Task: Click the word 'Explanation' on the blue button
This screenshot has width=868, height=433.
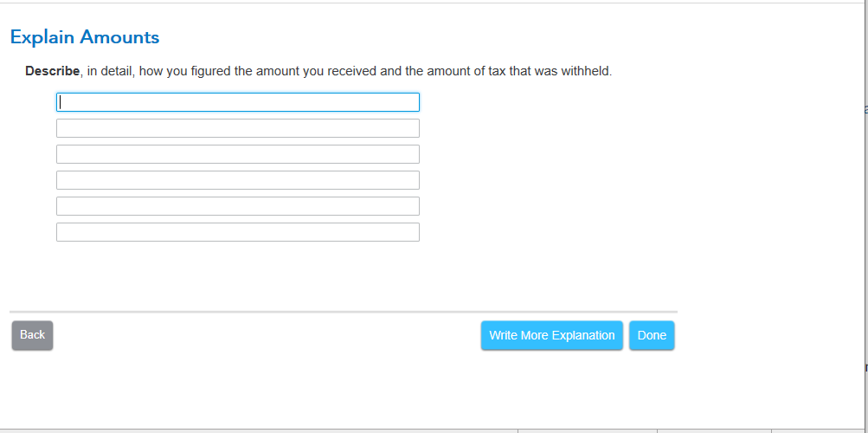Action: pyautogui.click(x=583, y=335)
